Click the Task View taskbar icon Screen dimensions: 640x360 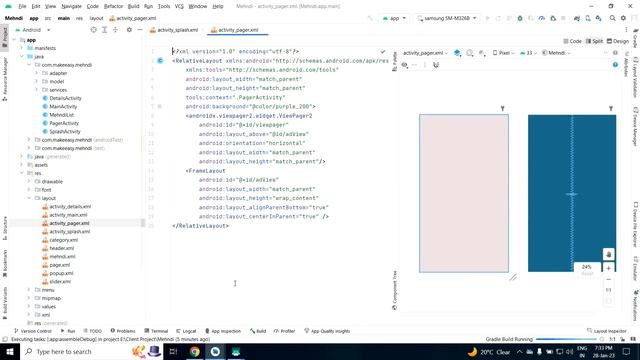point(173,351)
